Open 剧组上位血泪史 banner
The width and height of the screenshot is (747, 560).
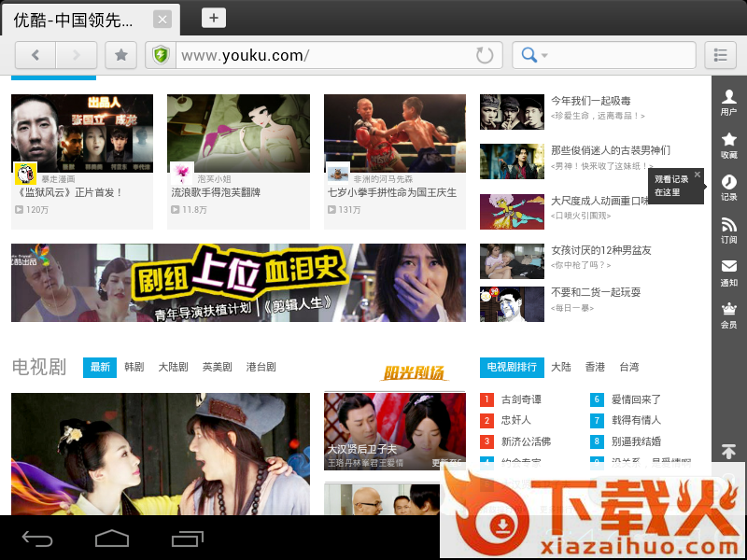(x=238, y=283)
